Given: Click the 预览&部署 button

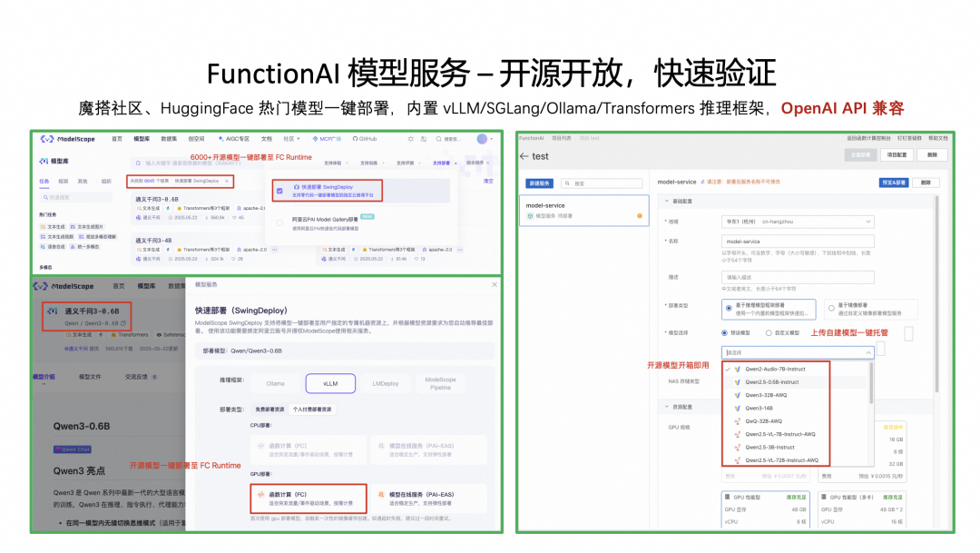Looking at the screenshot, I should pos(894,183).
